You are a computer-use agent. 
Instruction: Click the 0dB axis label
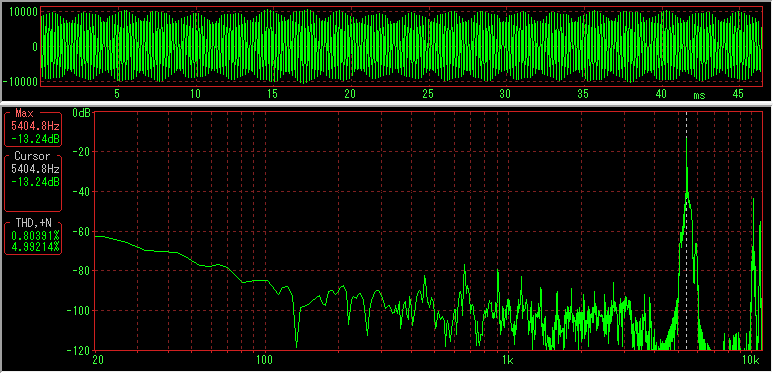coord(81,113)
